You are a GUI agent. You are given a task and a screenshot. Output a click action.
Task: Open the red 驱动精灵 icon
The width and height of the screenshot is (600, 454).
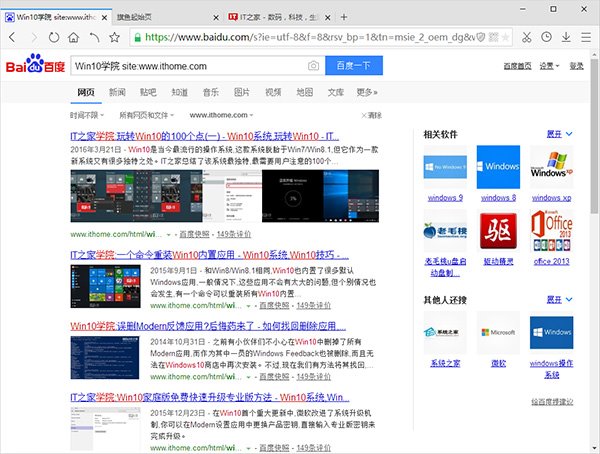tap(498, 231)
